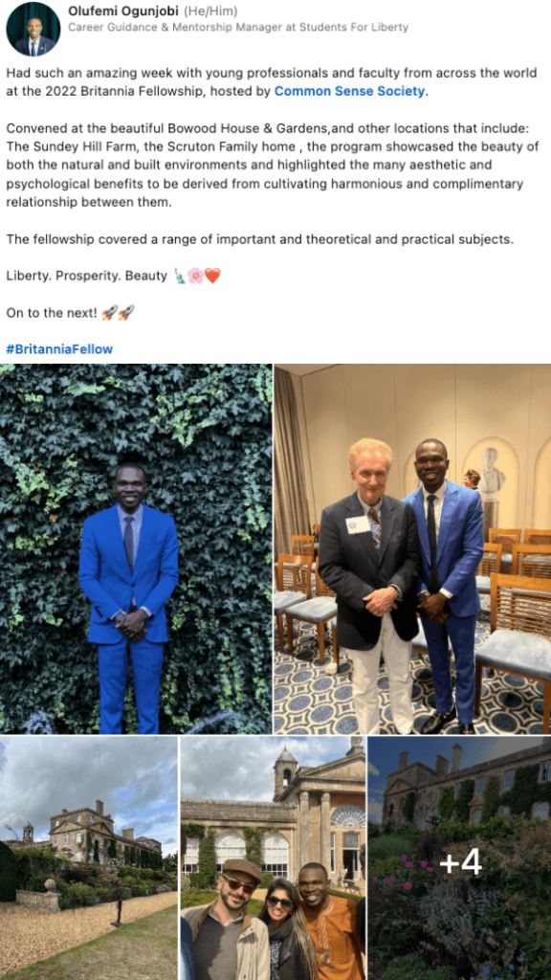Click the Statue of Liberty emoji

pos(180,276)
